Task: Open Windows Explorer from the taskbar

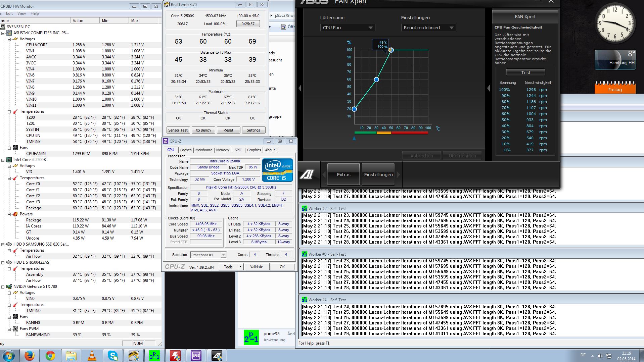Action: (x=71, y=356)
